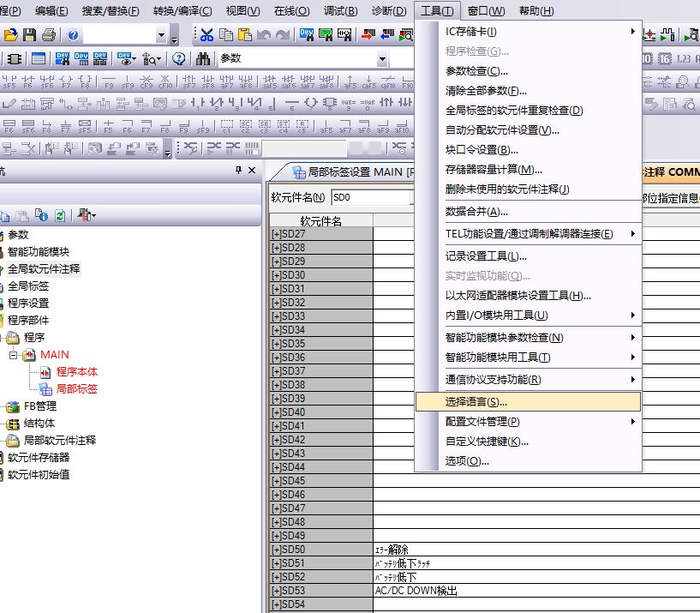Open the 诊断 menu in menu bar
Viewport: 700px width, 613px height.
(x=390, y=11)
